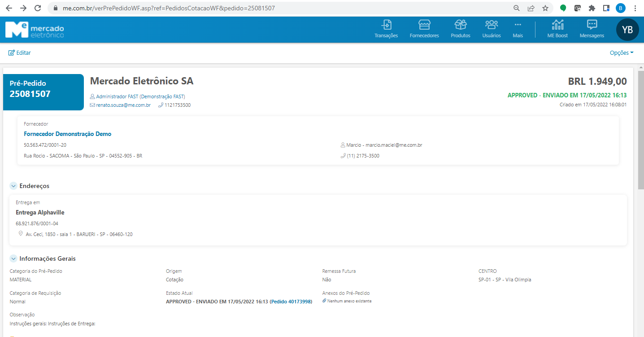The image size is (644, 337).
Task: Click the YB user avatar
Action: pyautogui.click(x=627, y=30)
